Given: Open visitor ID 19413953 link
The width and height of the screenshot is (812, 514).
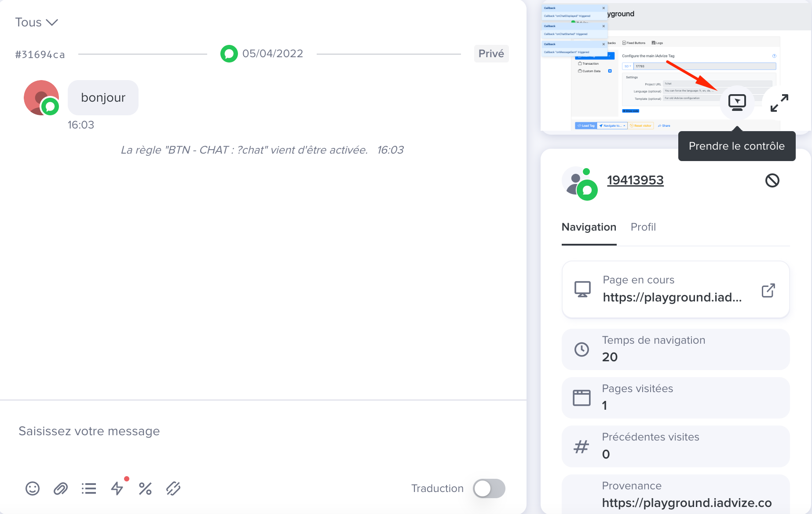Looking at the screenshot, I should pos(635,180).
